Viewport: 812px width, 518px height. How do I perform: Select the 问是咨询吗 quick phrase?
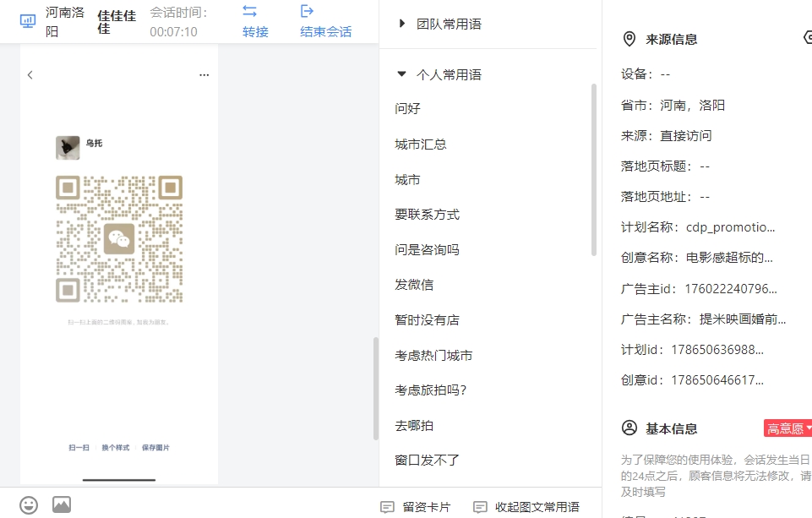click(x=427, y=249)
